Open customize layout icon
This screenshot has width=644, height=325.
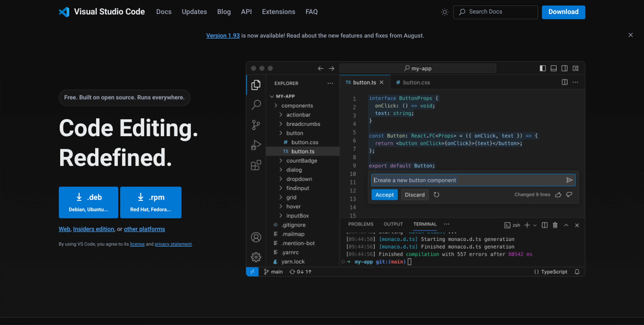576,68
